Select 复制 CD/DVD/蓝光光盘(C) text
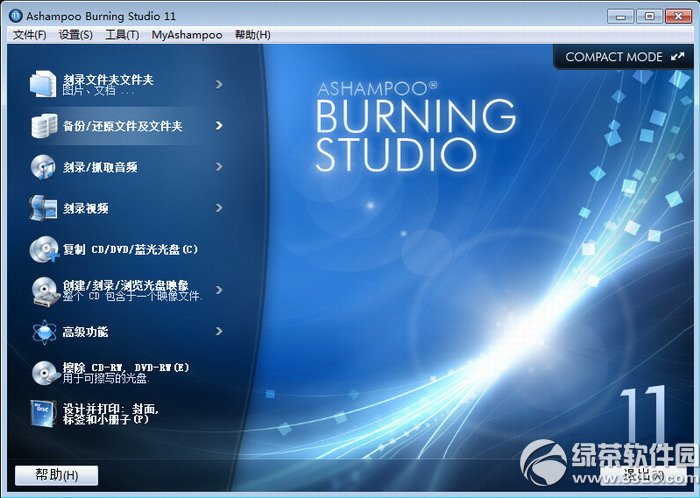 coord(130,249)
